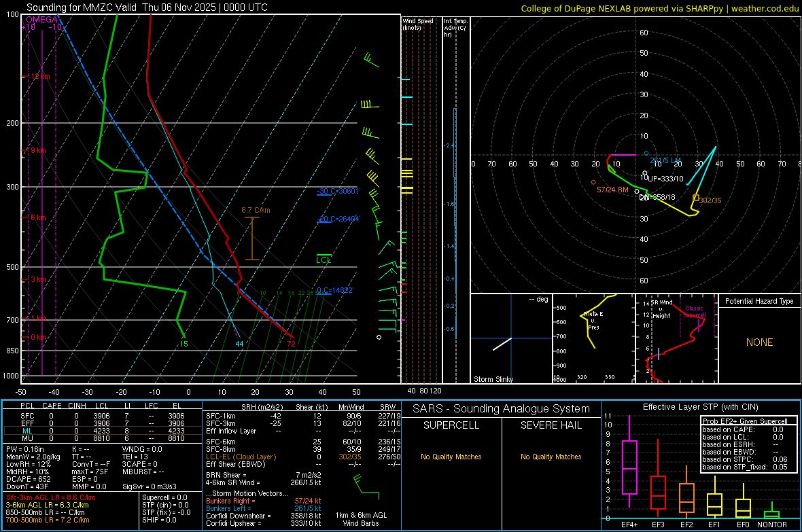Click the SFC parcel row label
The width and height of the screenshot is (802, 532).
(27, 416)
